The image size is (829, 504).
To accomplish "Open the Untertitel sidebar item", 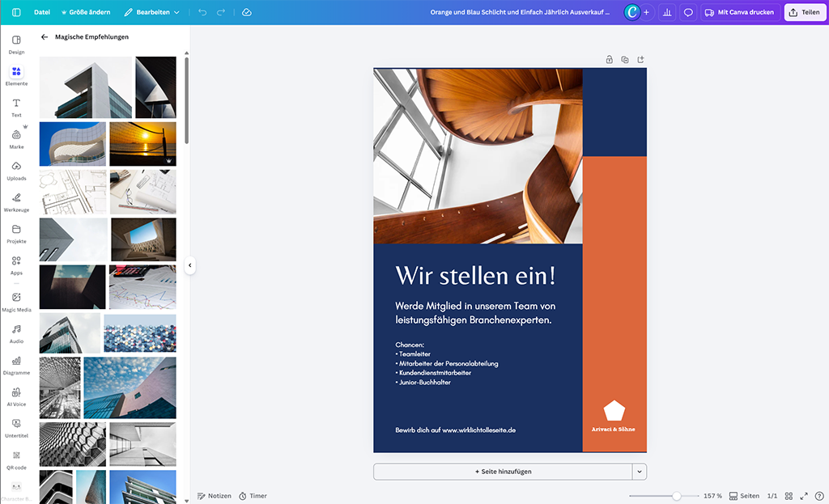I will pos(16,429).
